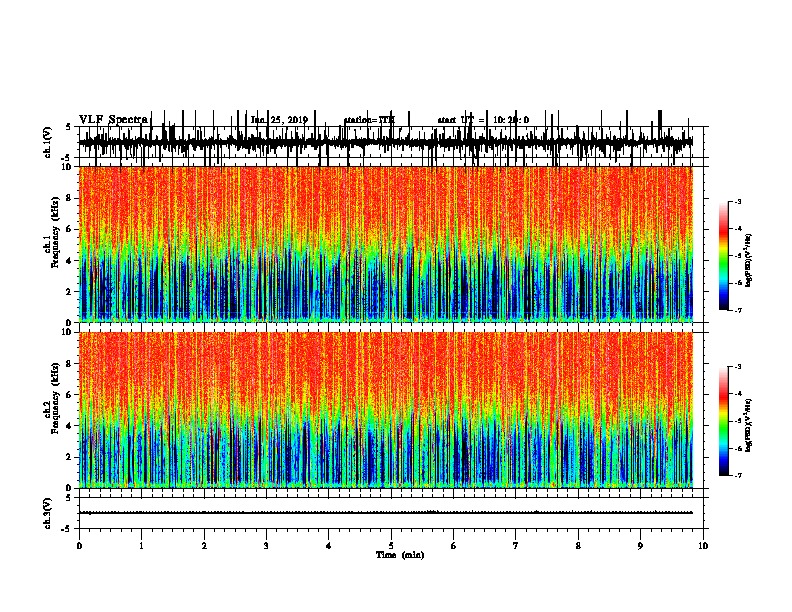Click the '-7' value on ch.2 colorbar
Screen dimensions: 792x612
[x=738, y=475]
